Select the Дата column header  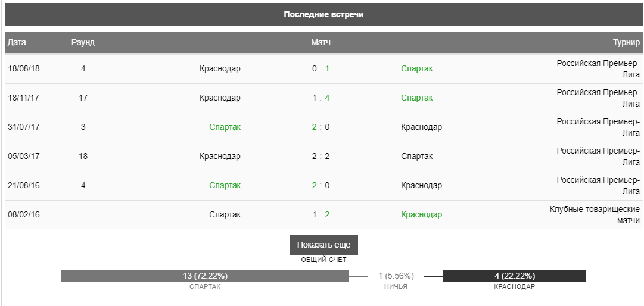tap(17, 43)
